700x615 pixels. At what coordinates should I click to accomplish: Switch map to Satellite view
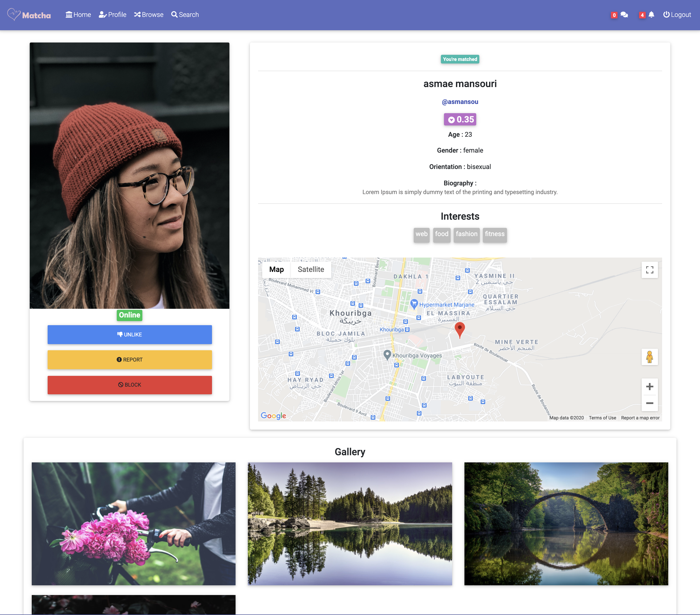point(311,270)
